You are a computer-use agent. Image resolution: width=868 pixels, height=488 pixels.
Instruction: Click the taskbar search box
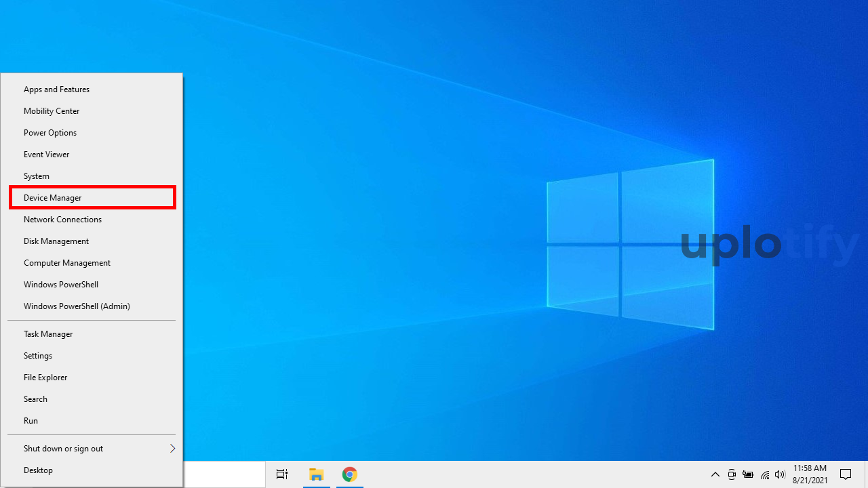(224, 474)
